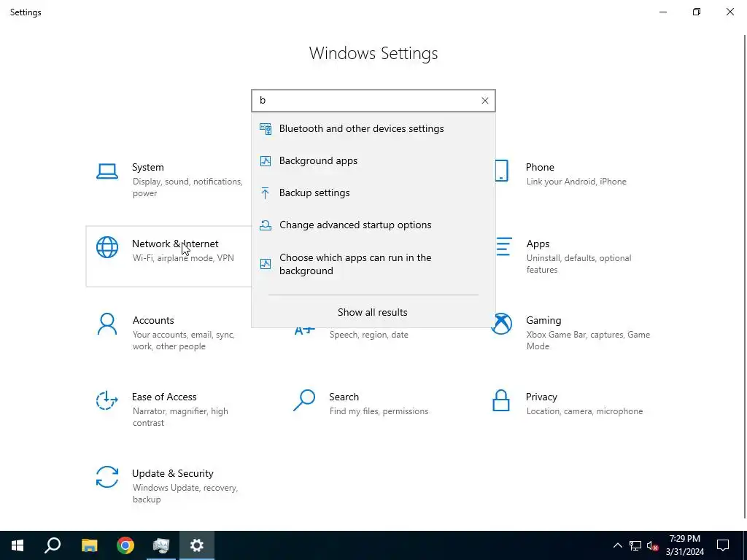
Task: Open the Phone category title
Action: click(540, 167)
